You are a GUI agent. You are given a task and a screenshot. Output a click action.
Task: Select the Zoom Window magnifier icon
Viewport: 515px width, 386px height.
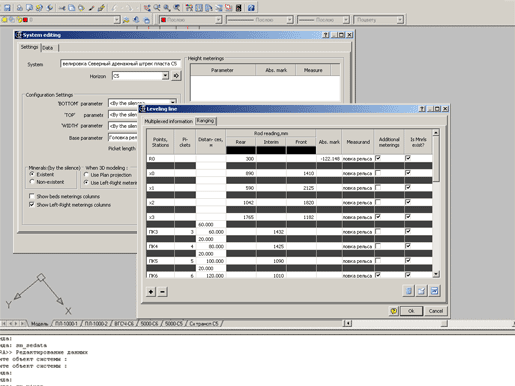coord(167,7)
